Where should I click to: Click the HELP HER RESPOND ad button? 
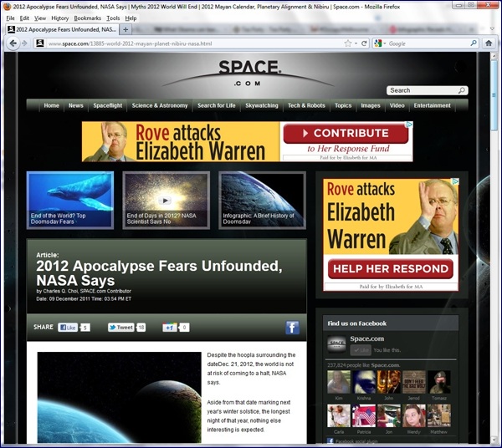click(x=390, y=268)
